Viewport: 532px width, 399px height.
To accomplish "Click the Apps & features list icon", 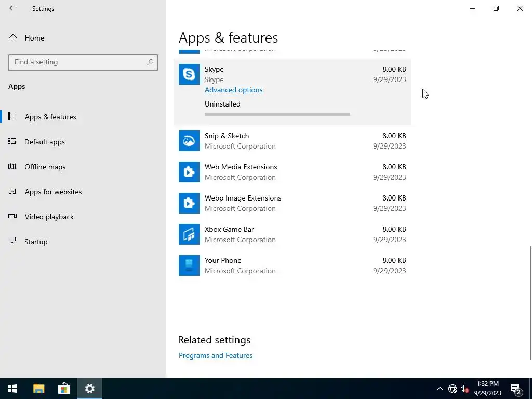I will [x=12, y=117].
